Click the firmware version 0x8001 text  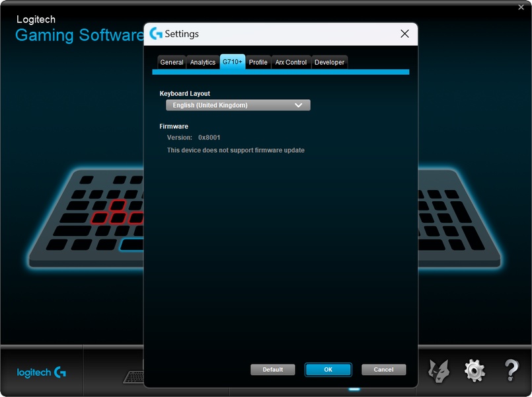tap(209, 138)
